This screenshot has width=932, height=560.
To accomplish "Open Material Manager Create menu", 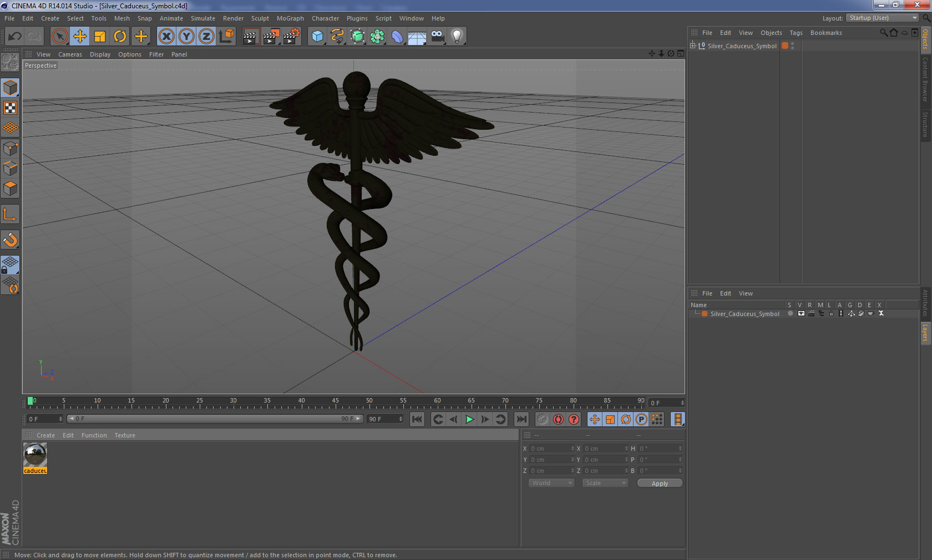I will tap(45, 435).
